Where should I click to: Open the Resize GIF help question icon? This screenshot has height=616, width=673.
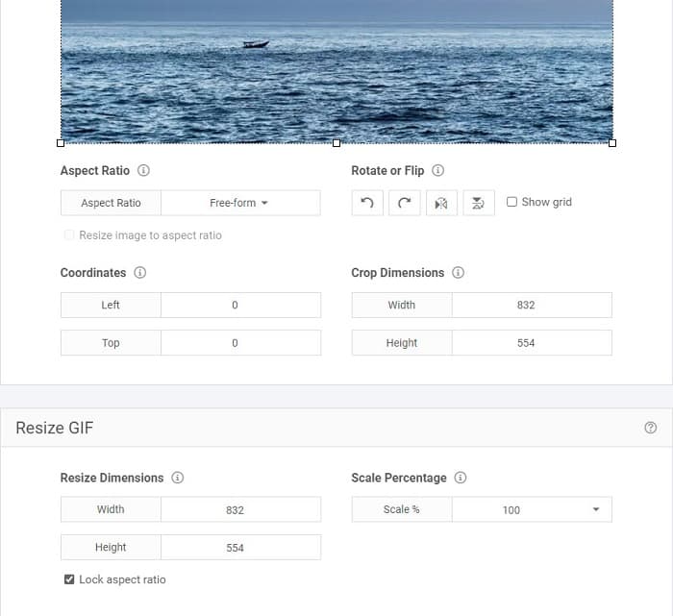651,428
